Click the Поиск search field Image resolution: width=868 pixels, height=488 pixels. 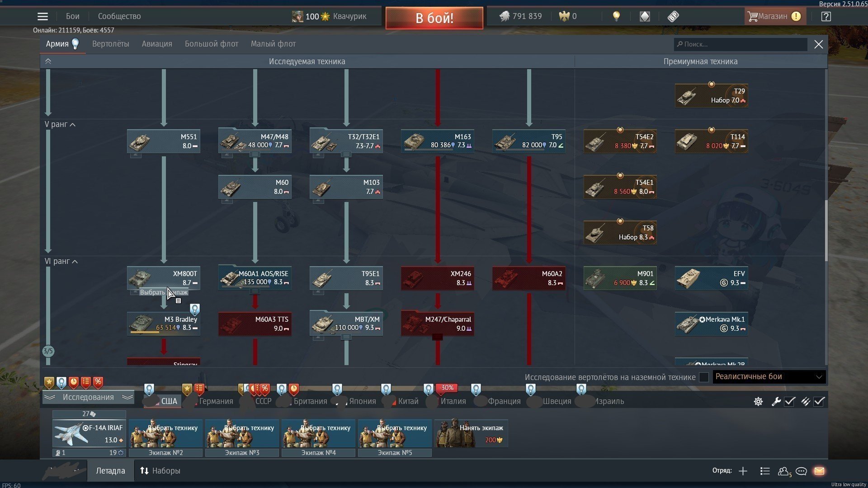point(741,44)
